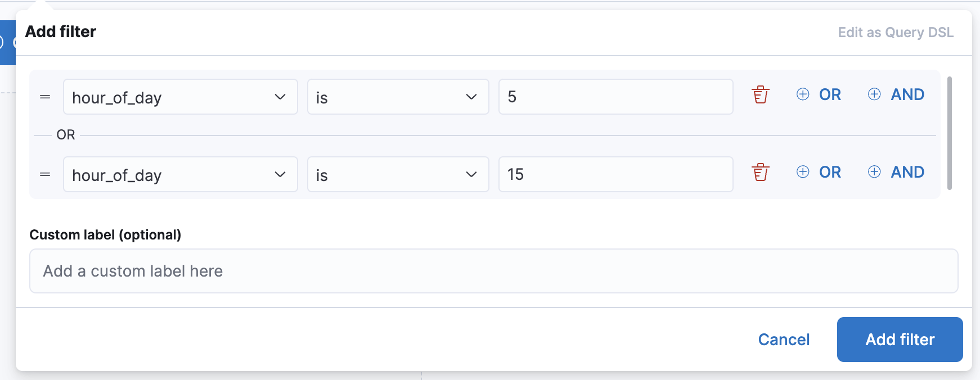The height and width of the screenshot is (380, 980).
Task: Add an OR condition to the first filter row
Action: [x=819, y=94]
